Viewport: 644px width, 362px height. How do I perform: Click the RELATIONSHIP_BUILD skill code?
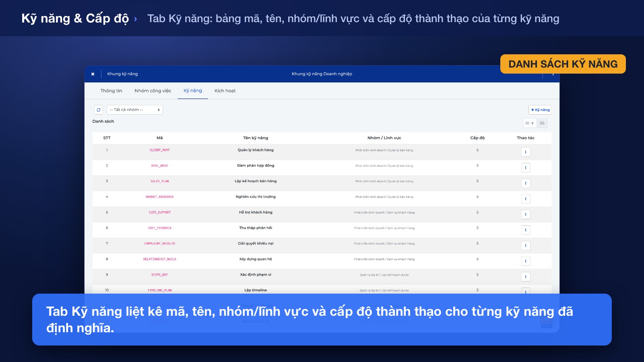tap(160, 259)
